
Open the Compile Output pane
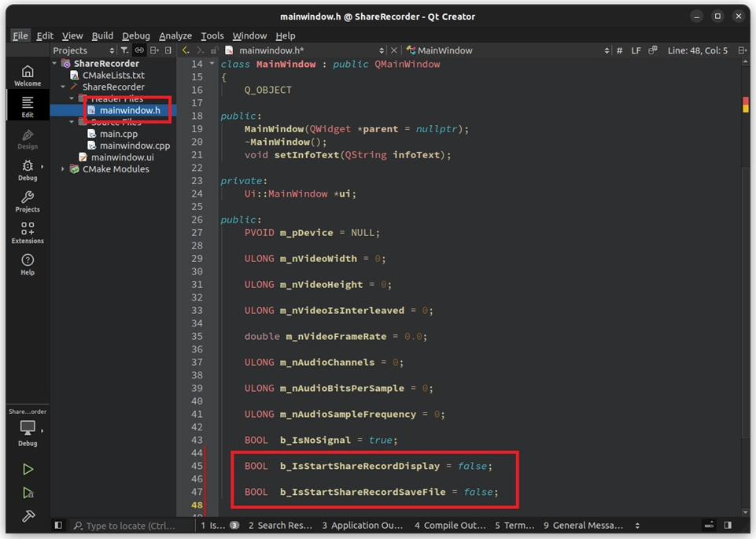[450, 525]
